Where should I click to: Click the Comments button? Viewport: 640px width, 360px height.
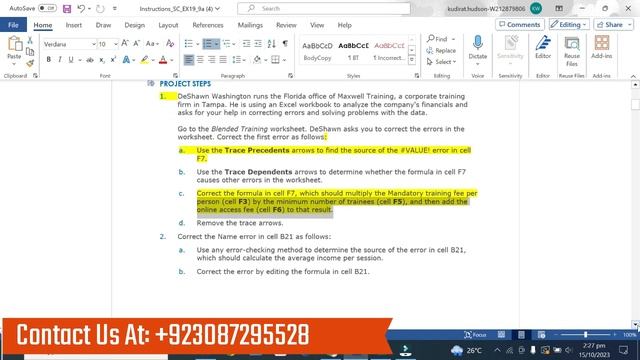click(x=520, y=24)
